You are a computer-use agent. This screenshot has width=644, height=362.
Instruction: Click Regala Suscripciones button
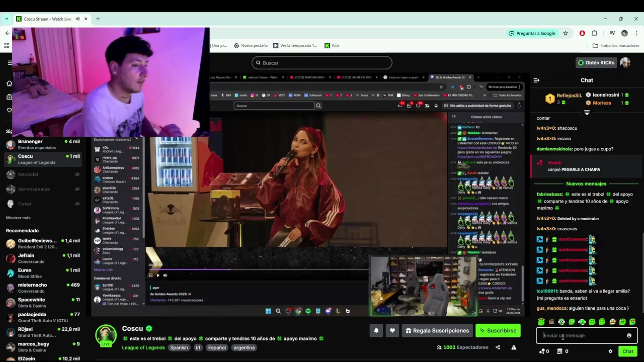[436, 331]
